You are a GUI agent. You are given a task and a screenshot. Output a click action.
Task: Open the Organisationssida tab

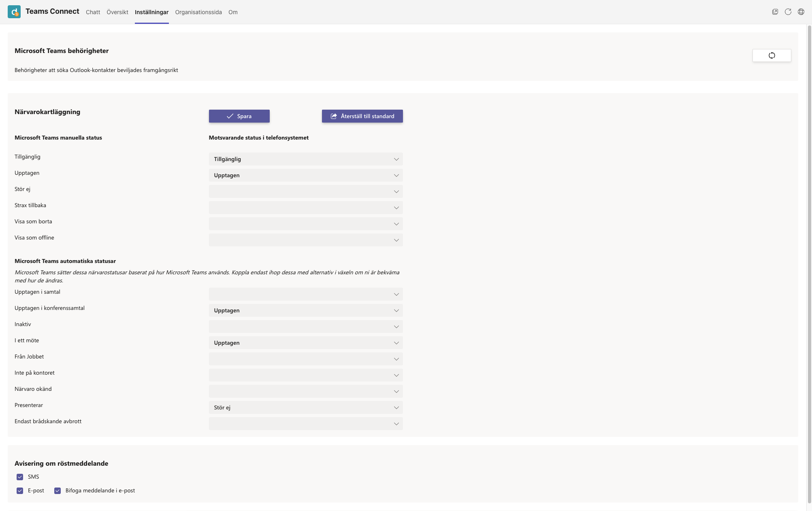(x=198, y=12)
